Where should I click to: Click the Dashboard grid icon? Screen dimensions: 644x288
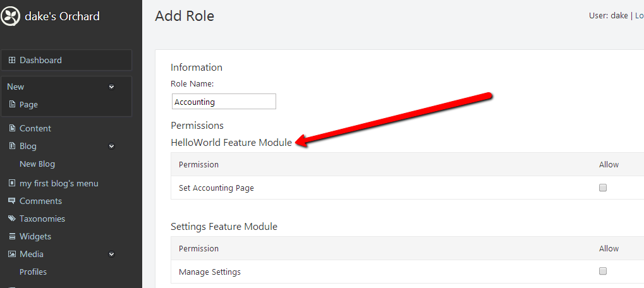click(12, 60)
